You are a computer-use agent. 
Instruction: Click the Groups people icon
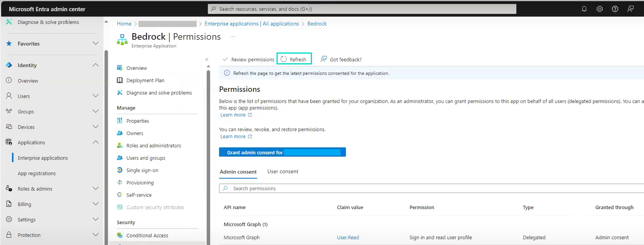pos(9,112)
